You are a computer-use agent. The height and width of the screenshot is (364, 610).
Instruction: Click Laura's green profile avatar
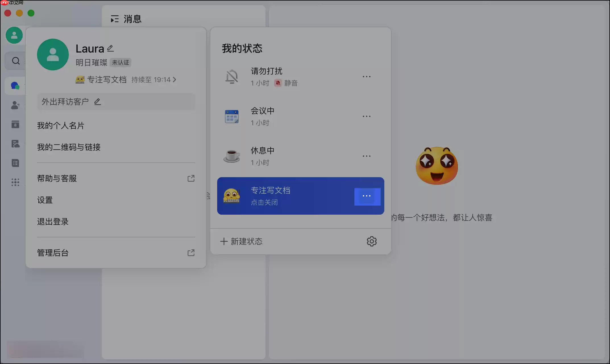tap(53, 55)
